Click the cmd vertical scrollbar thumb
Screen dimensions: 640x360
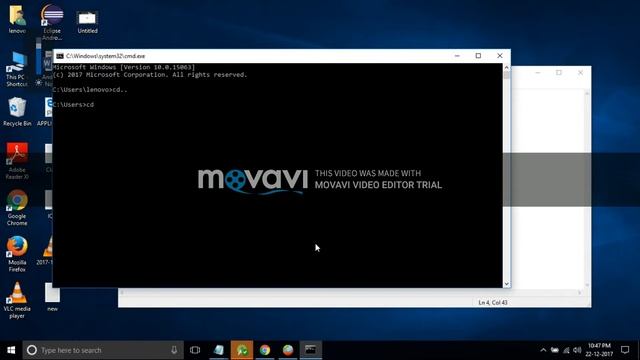pos(507,76)
